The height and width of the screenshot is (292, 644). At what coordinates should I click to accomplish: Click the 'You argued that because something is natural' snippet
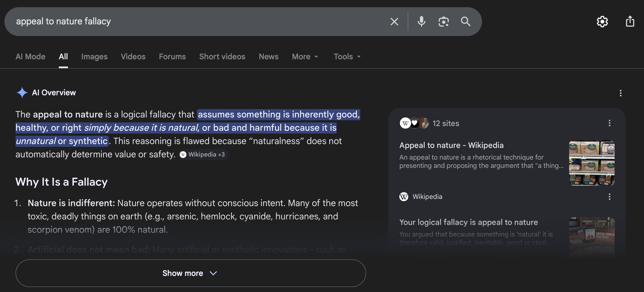[x=476, y=238]
